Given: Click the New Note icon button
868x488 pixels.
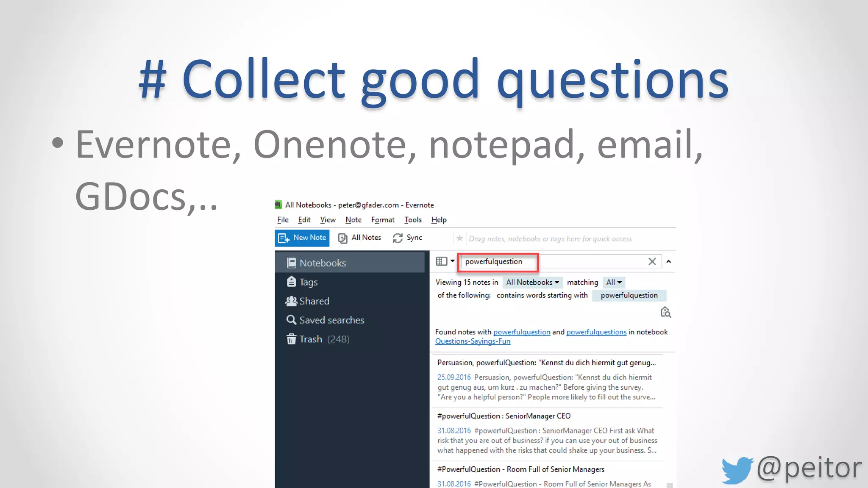Looking at the screenshot, I should point(284,238).
